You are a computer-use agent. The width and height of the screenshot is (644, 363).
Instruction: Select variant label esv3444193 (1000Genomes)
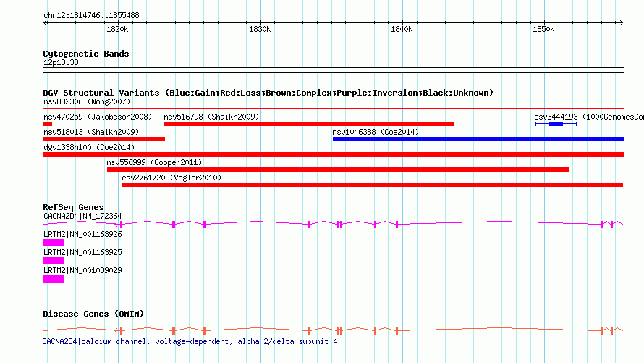point(589,117)
